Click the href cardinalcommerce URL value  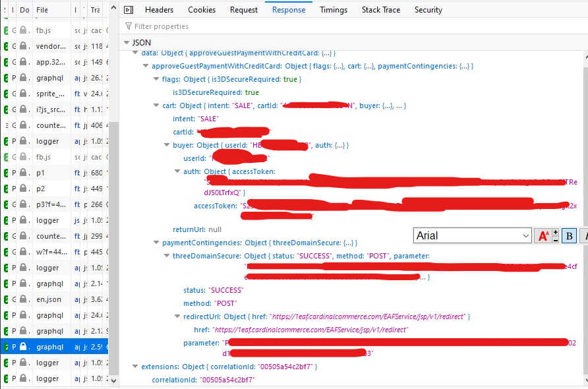pyautogui.click(x=310, y=330)
